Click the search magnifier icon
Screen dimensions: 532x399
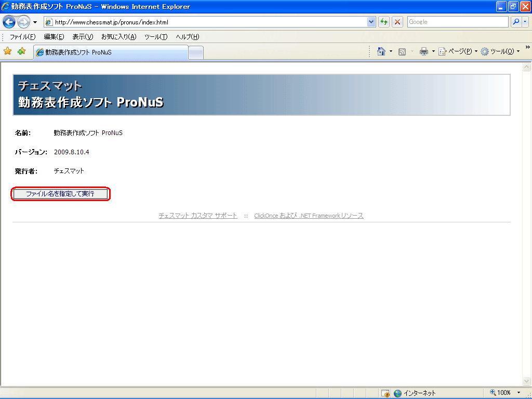coord(516,22)
